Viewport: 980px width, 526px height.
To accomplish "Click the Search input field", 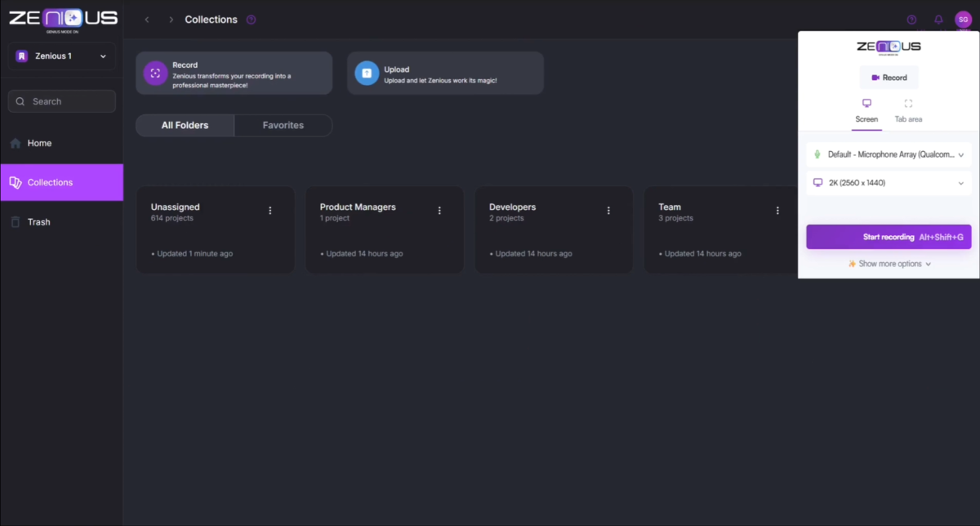I will click(x=62, y=101).
